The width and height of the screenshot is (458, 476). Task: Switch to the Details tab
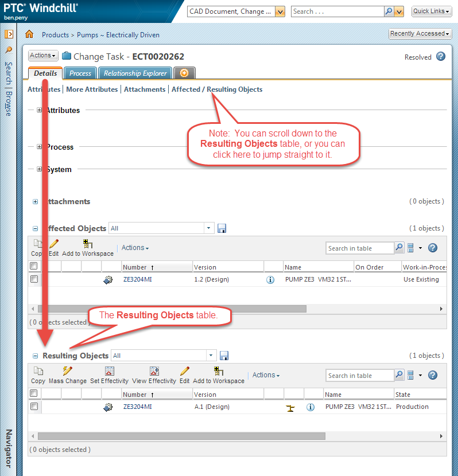(x=45, y=73)
